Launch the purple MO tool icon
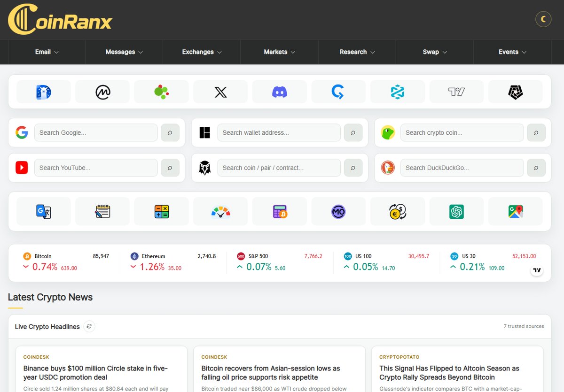 (x=338, y=211)
